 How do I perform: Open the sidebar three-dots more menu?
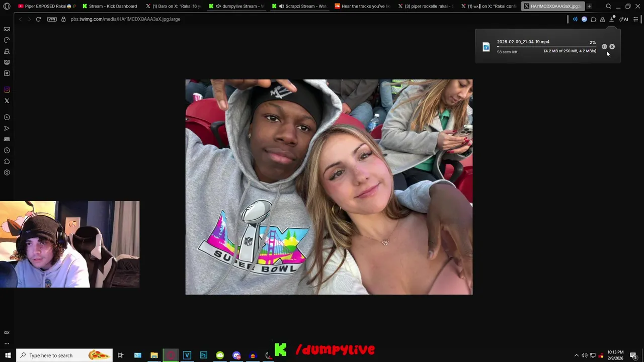pyautogui.click(x=7, y=343)
